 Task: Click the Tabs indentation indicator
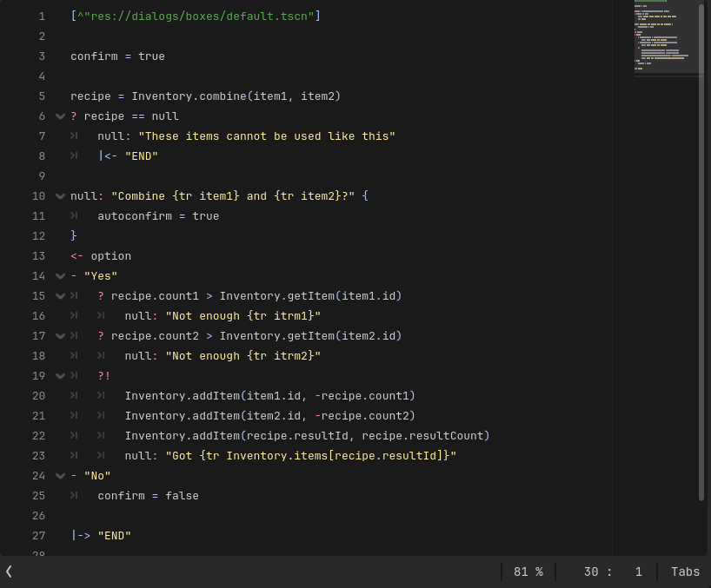685,571
